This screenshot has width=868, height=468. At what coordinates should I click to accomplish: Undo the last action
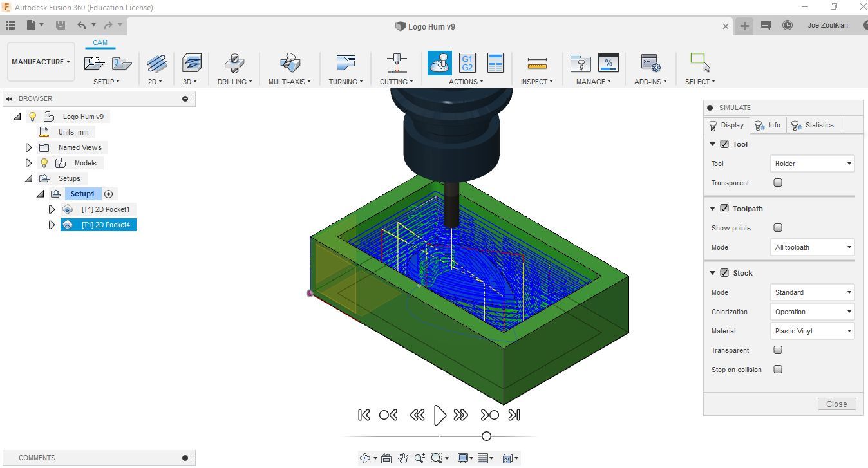pyautogui.click(x=82, y=25)
